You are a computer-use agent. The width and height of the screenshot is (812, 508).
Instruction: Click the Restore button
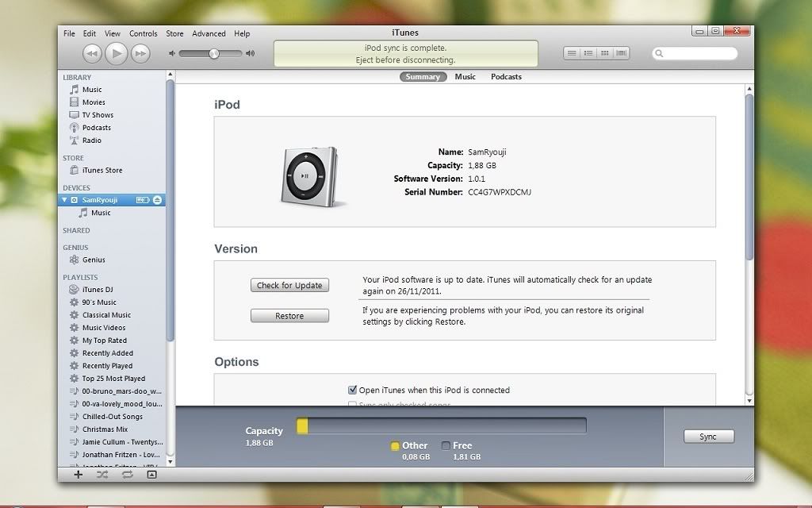pyautogui.click(x=289, y=316)
